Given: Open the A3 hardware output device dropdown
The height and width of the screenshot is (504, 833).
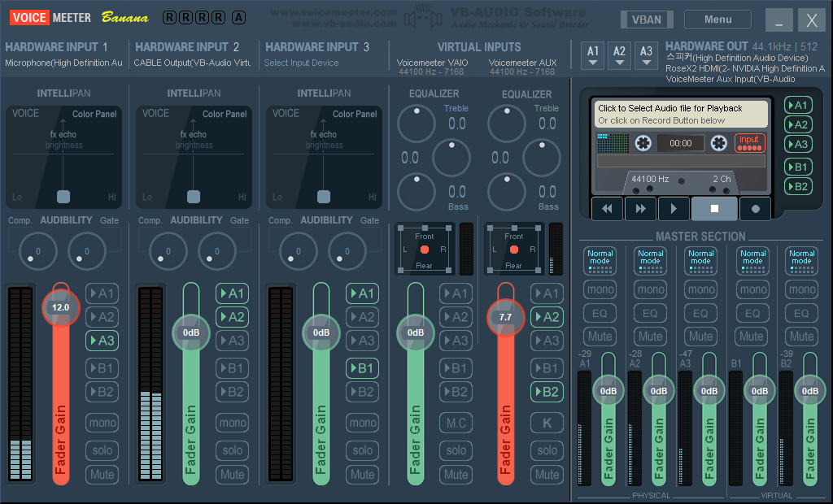Looking at the screenshot, I should [x=646, y=56].
